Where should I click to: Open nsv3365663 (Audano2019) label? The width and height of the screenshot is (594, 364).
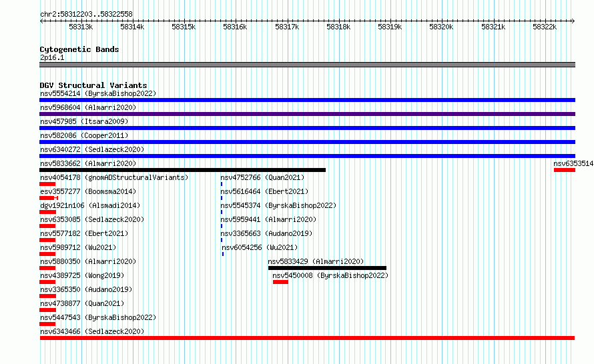(x=266, y=233)
